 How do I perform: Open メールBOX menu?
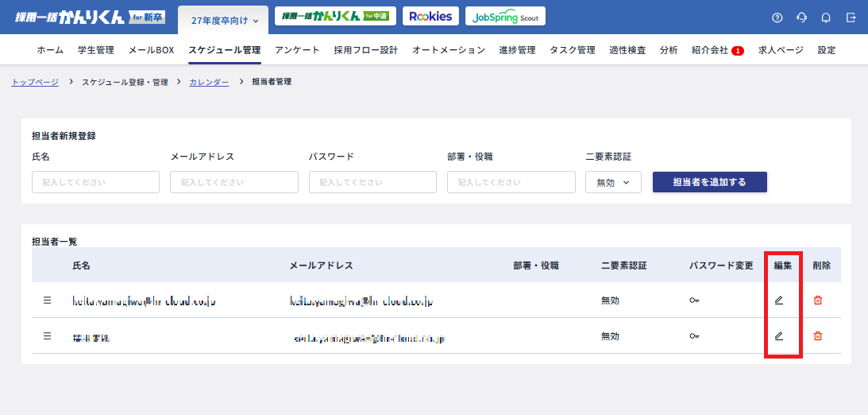[x=151, y=50]
